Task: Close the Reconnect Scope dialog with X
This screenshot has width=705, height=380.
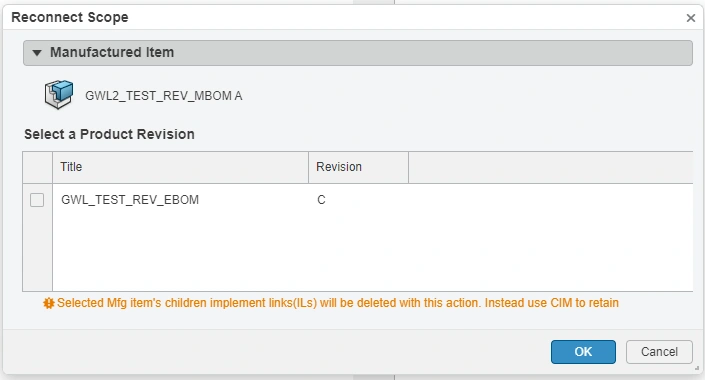Action: click(691, 18)
